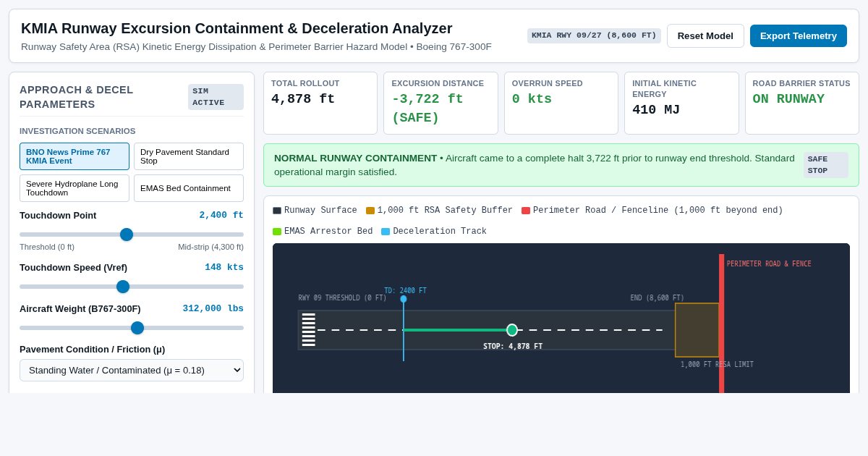Click the NORMAL RUNWAY CONTAINMENT message
The width and height of the screenshot is (868, 456).
click(x=535, y=165)
